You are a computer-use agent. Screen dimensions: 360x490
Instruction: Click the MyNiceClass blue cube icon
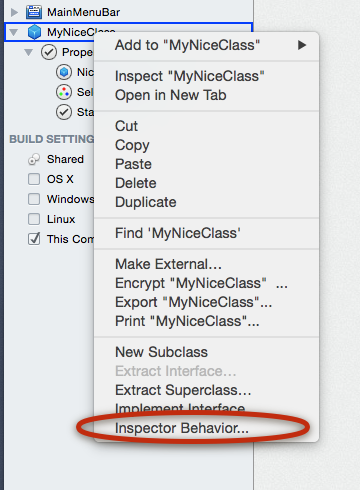[x=34, y=32]
